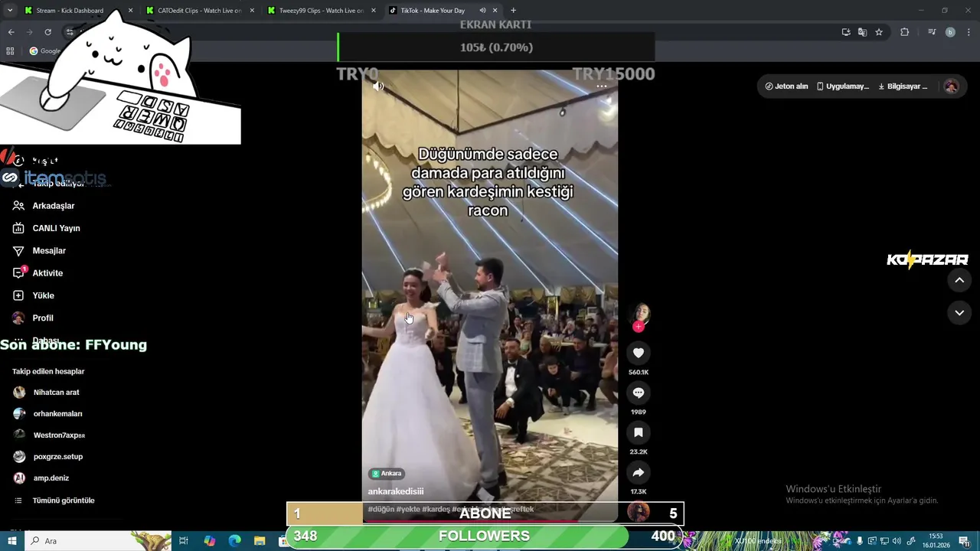Click microphone icon in system tray
Screen dimensions: 980x551
pos(859,541)
